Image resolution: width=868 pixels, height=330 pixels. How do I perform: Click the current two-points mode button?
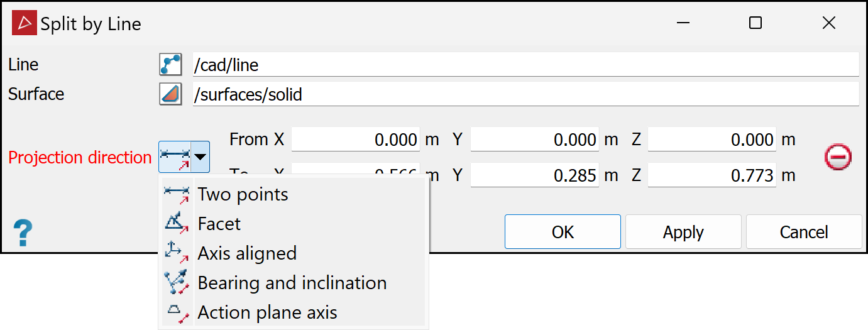[175, 157]
